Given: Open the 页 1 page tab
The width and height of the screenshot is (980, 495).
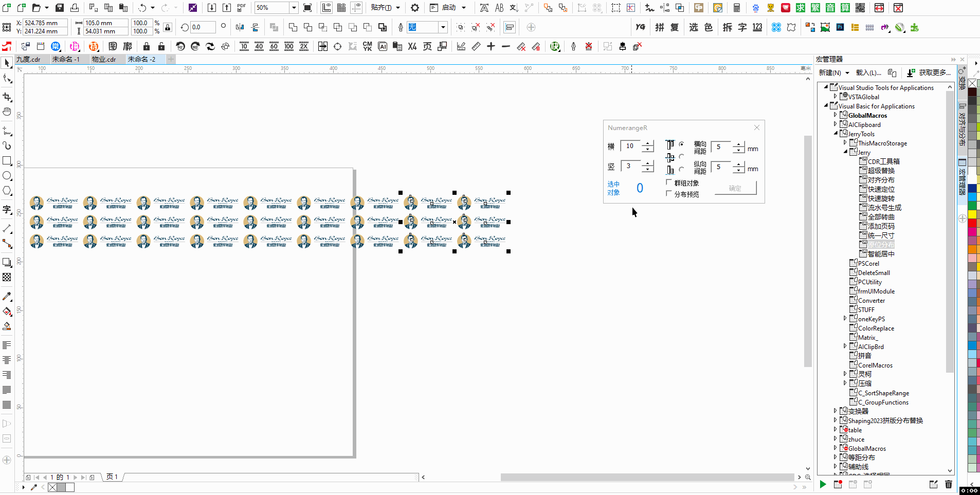Looking at the screenshot, I should [x=112, y=477].
